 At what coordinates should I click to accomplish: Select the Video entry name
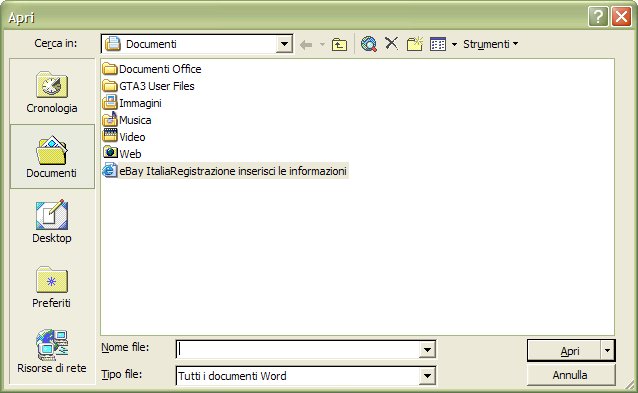click(x=132, y=137)
